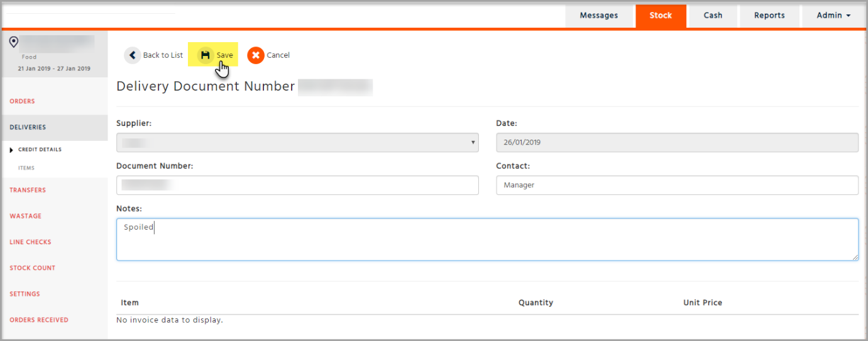Open Deliveries in the sidebar
The image size is (868, 341).
pyautogui.click(x=28, y=127)
